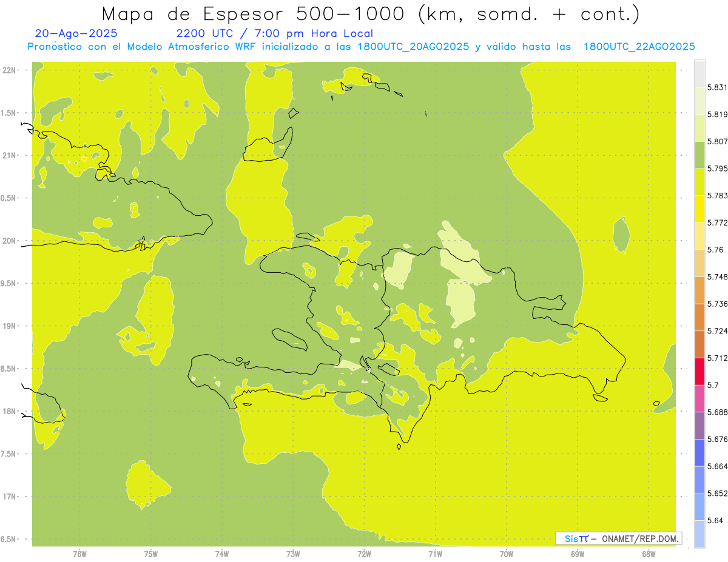Screen dimensions: 728x562
Task: Click the legend value 5.831
Action: (717, 87)
